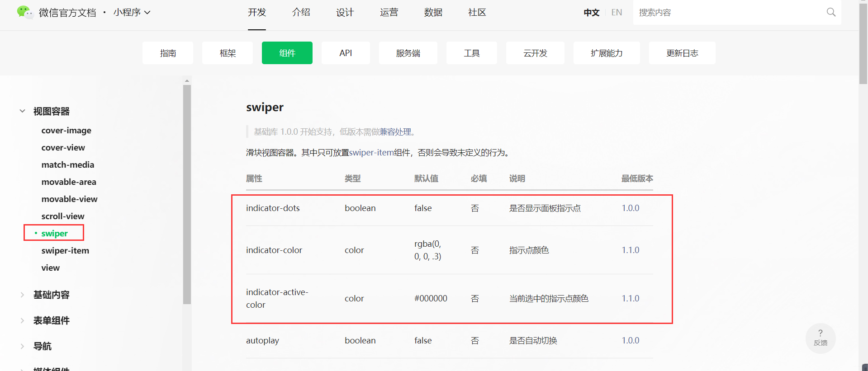Click the 是否自动切换 description
Image resolution: width=868 pixels, height=371 pixels.
[x=533, y=340]
